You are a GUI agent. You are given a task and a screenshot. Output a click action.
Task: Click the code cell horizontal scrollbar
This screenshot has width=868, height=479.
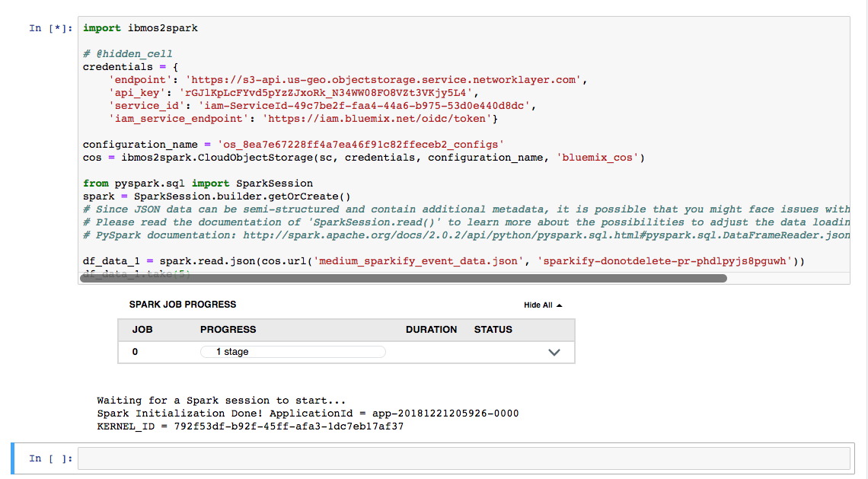pyautogui.click(x=404, y=278)
